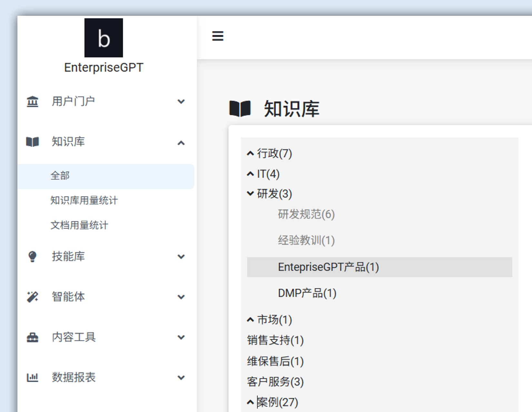Expand the 数据报表 menu chevron
The image size is (532, 412).
tap(181, 378)
